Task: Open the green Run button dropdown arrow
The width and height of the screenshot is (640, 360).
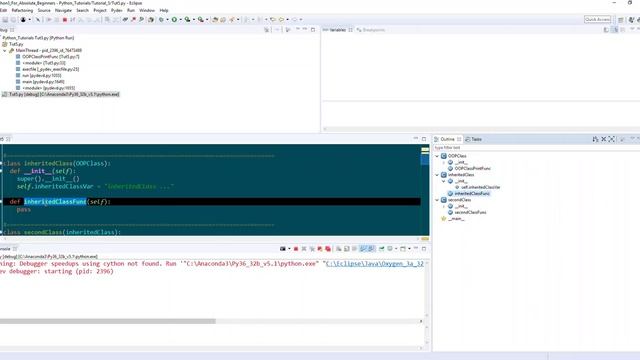Action: [x=180, y=20]
